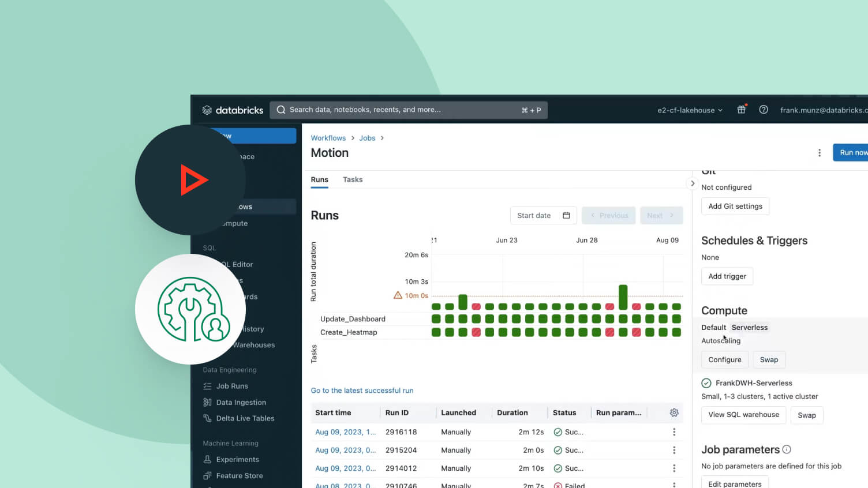Click the settings gear above runs table
Image resolution: width=868 pixels, height=488 pixels.
point(674,412)
